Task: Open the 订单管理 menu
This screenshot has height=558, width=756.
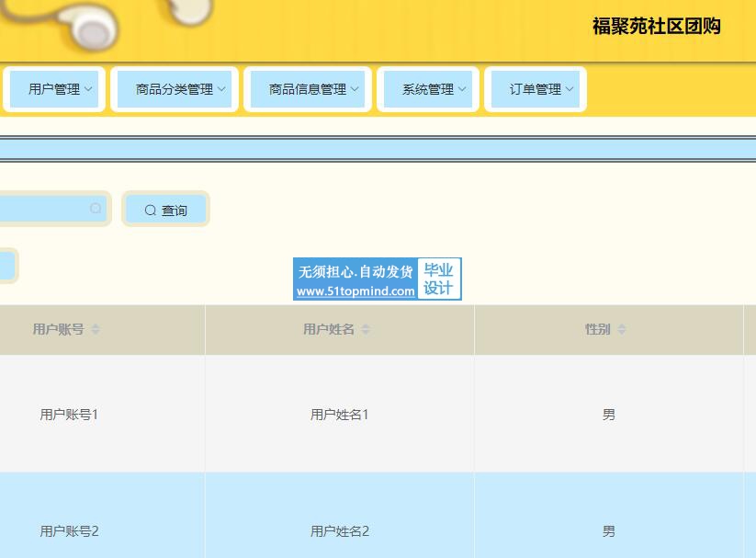Action: [x=536, y=89]
